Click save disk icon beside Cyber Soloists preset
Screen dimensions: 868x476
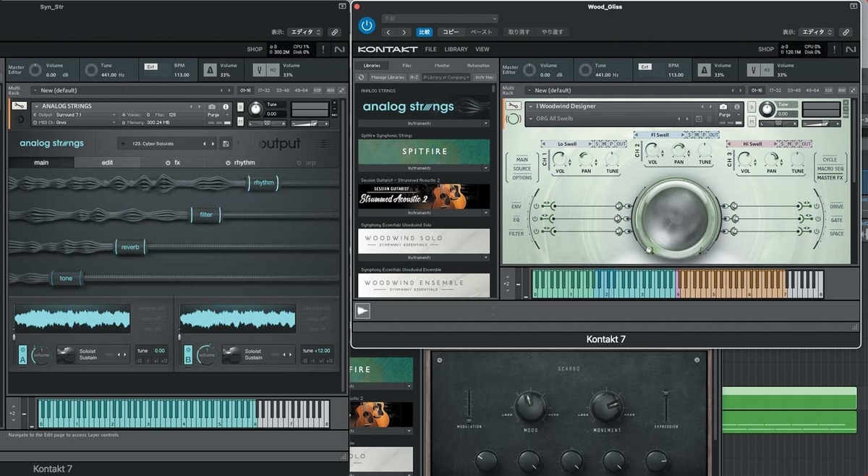[226, 144]
